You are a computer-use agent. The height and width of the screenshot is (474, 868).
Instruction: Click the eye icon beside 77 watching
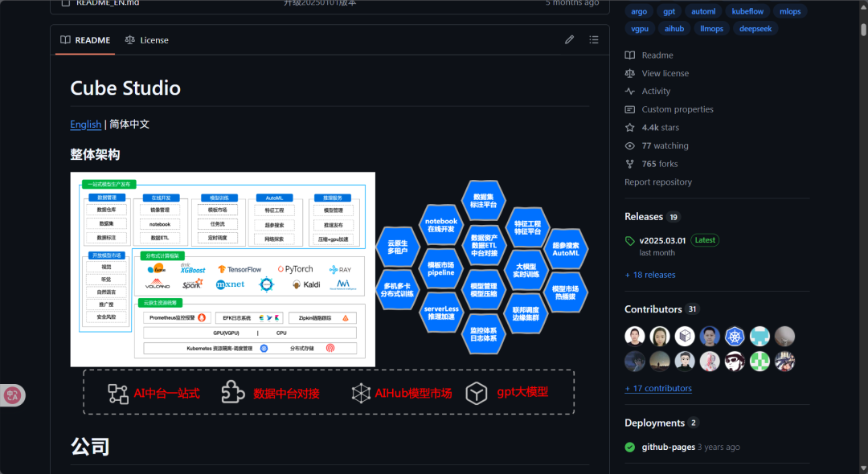coord(630,146)
